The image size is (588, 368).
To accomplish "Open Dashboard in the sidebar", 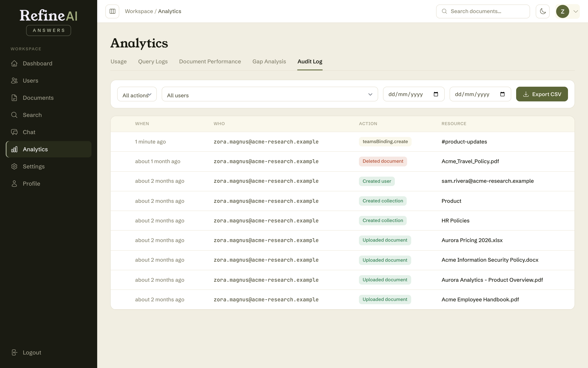I will (x=49, y=63).
